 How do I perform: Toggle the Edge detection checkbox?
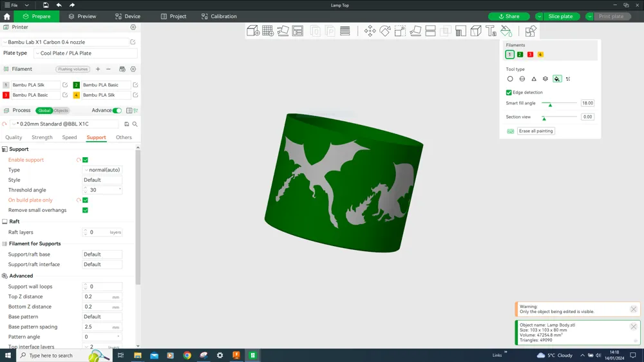(x=509, y=93)
